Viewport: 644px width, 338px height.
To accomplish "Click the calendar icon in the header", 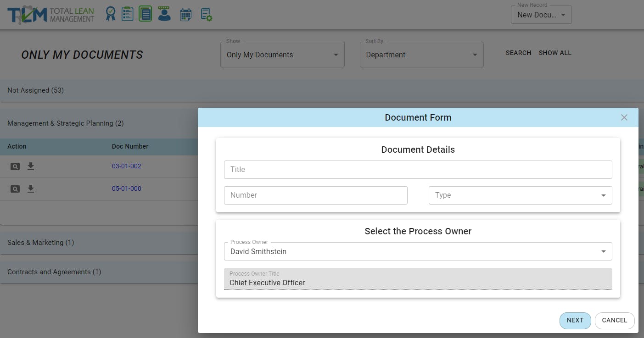I will 185,15.
